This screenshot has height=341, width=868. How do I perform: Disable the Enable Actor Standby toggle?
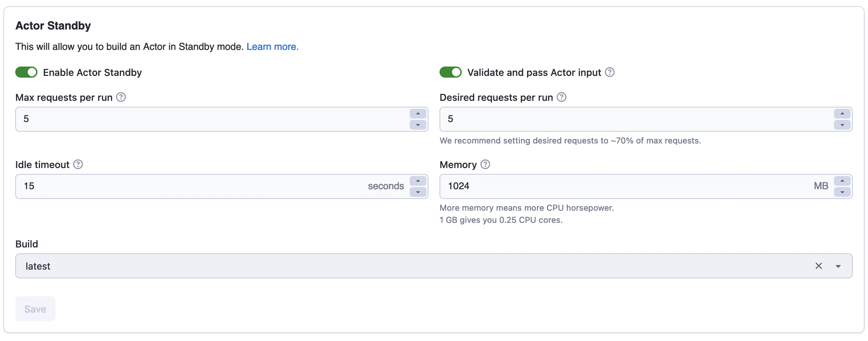(26, 72)
